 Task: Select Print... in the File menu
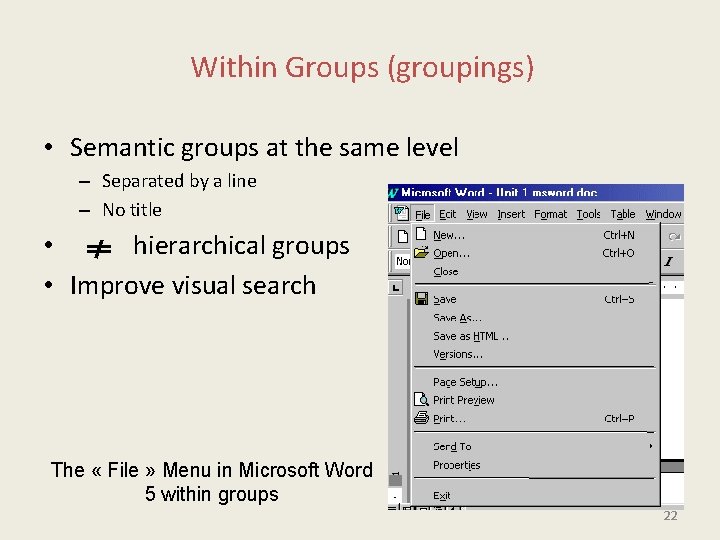pyautogui.click(x=535, y=419)
